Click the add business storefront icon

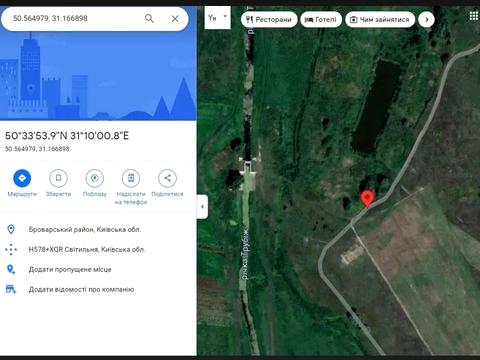[x=11, y=289]
